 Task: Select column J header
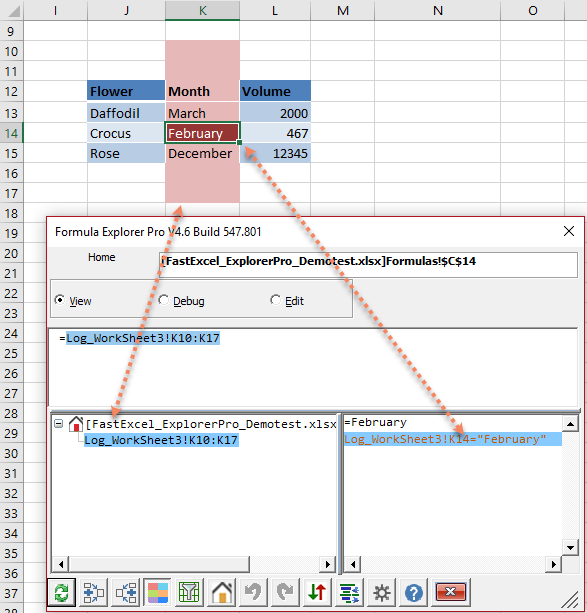tap(126, 10)
